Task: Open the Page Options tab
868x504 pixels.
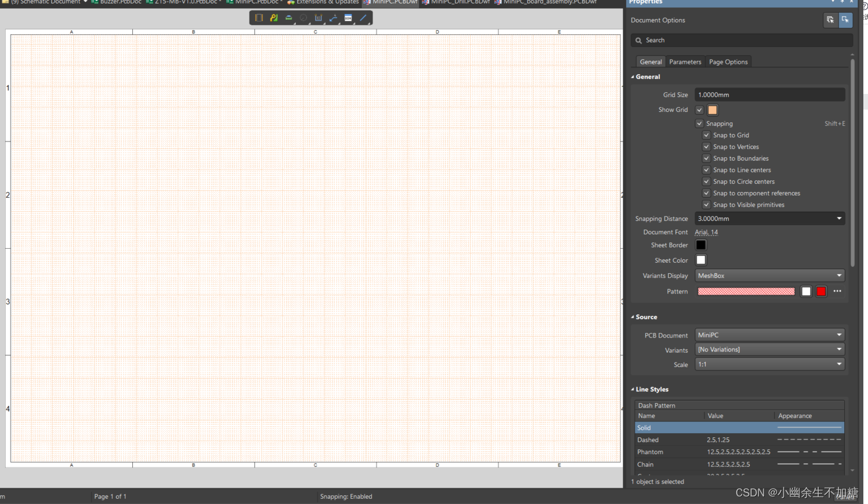Action: tap(728, 62)
